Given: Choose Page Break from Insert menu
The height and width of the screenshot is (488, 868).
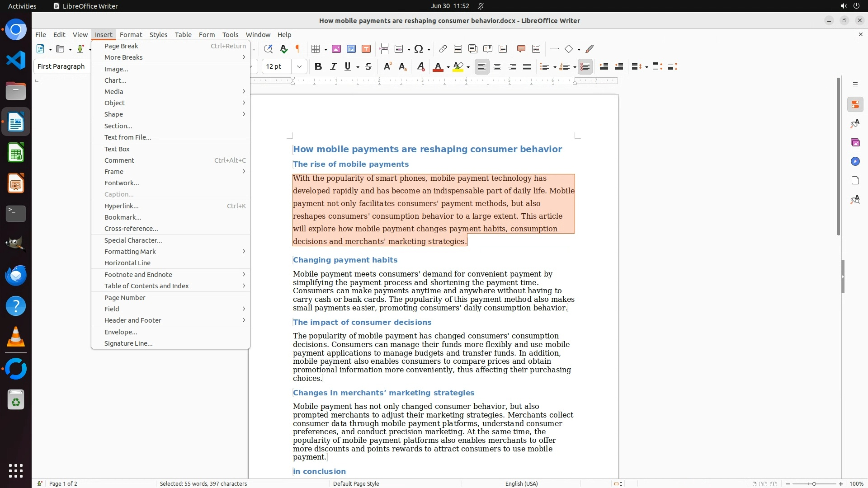Looking at the screenshot, I should (121, 46).
